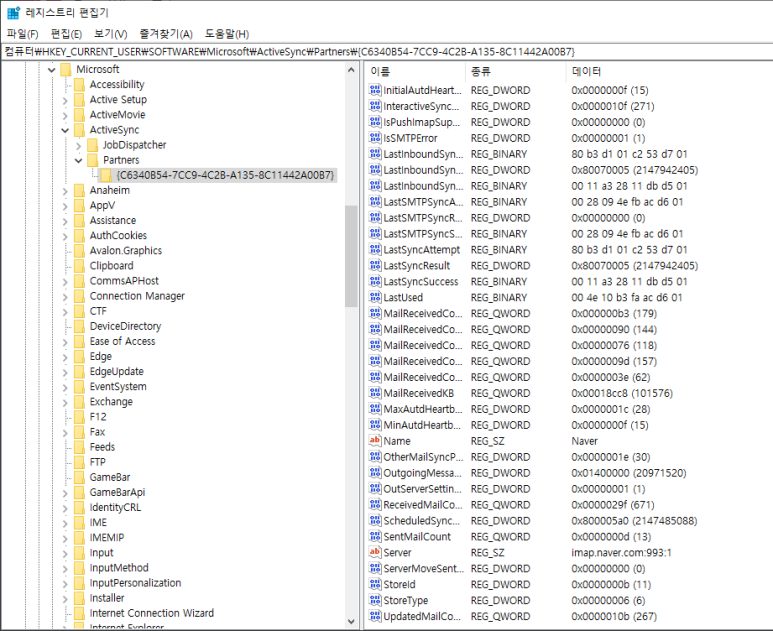
Task: Click the tree scrollbar up arrow
Action: tap(351, 70)
